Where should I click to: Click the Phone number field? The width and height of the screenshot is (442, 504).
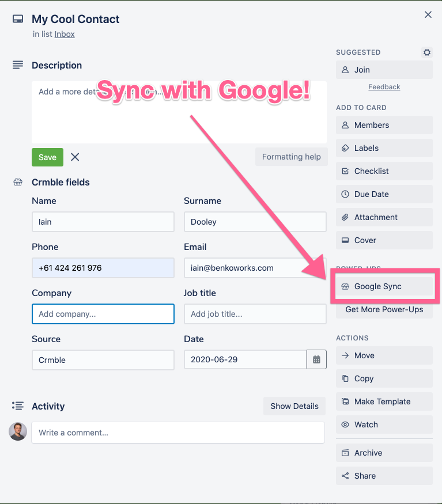[103, 268]
